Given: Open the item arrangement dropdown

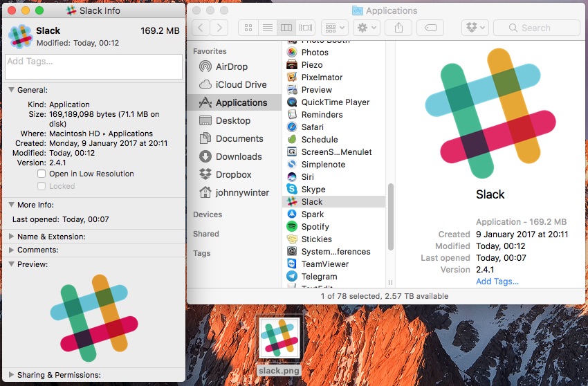Looking at the screenshot, I should tap(335, 28).
